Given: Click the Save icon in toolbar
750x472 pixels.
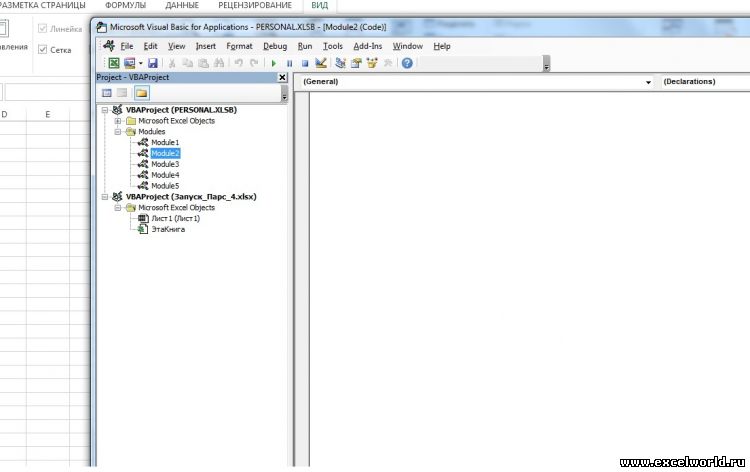Looking at the screenshot, I should click(153, 63).
